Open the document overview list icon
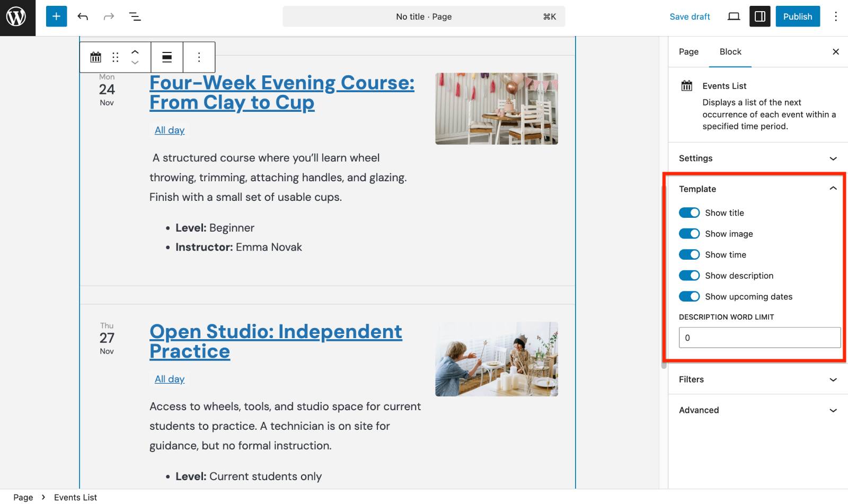Image resolution: width=848 pixels, height=504 pixels. pyautogui.click(x=135, y=16)
